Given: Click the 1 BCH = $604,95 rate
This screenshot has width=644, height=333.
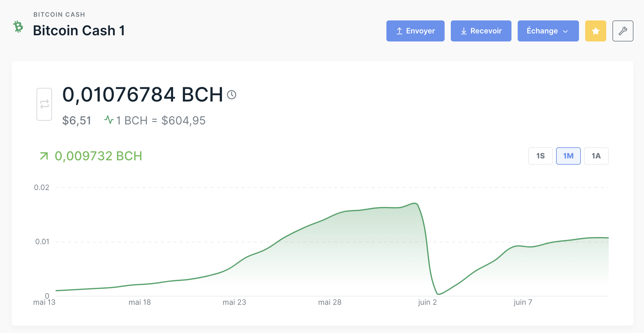Looking at the screenshot, I should [x=161, y=120].
